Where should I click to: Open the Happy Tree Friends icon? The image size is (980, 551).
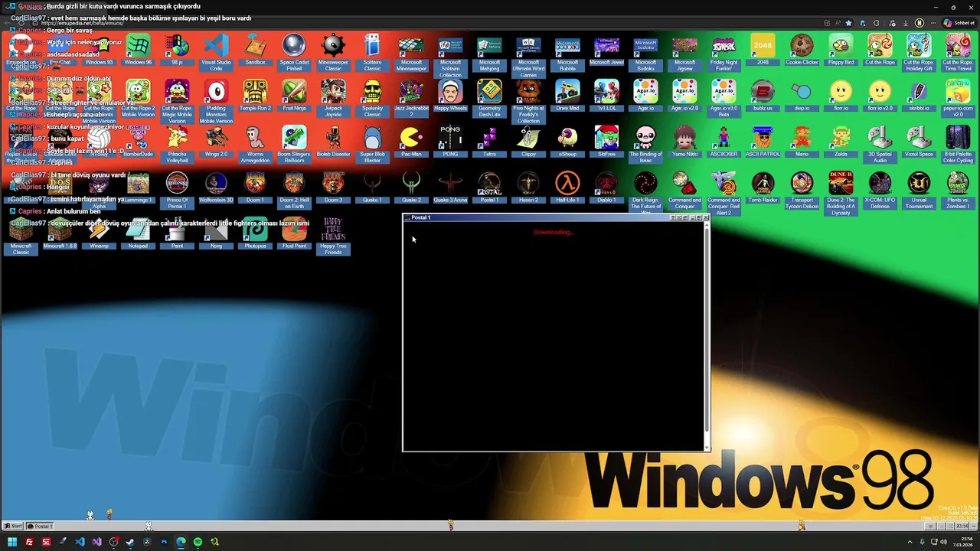333,236
